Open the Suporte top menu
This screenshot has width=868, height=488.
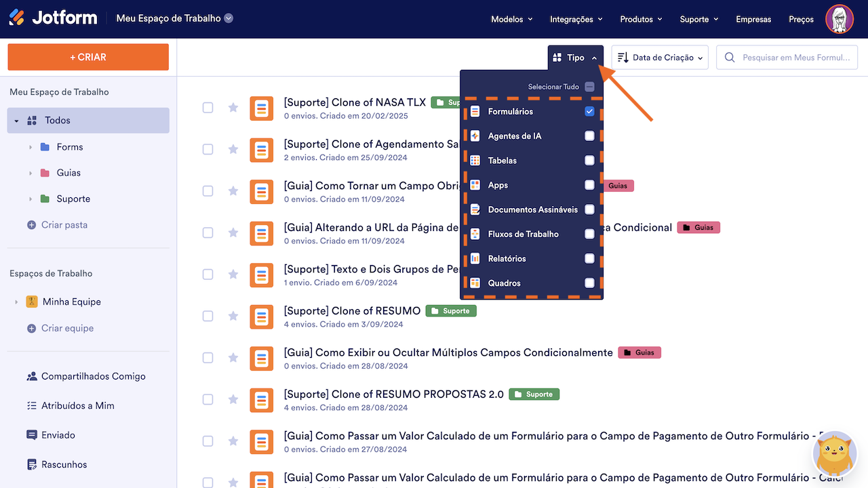(699, 19)
